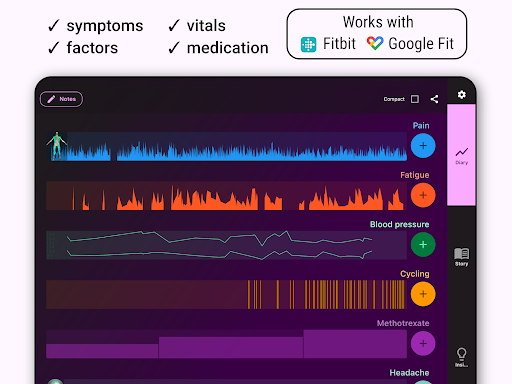This screenshot has width=512, height=384.
Task: Add a Fatigue entry with orange plus
Action: (x=423, y=195)
